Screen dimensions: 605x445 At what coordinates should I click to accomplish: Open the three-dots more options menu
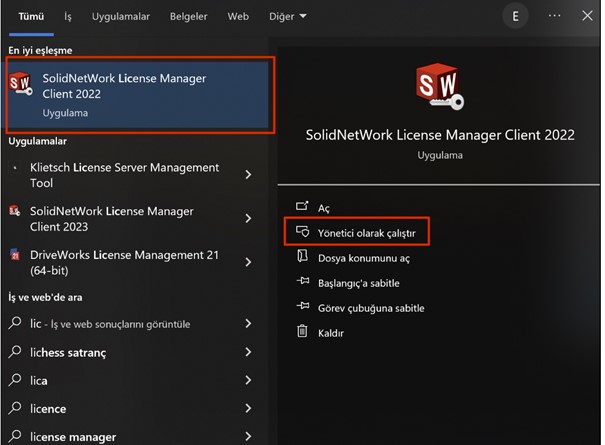click(554, 16)
